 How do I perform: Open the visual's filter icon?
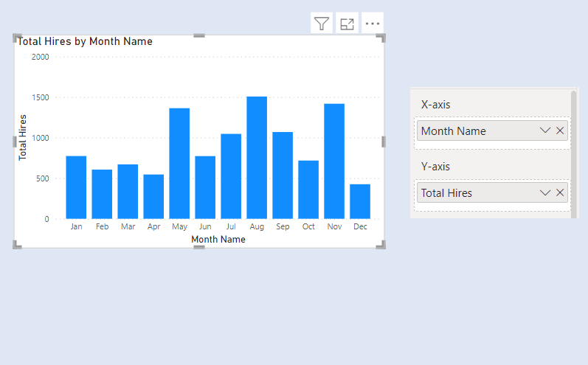coord(321,24)
